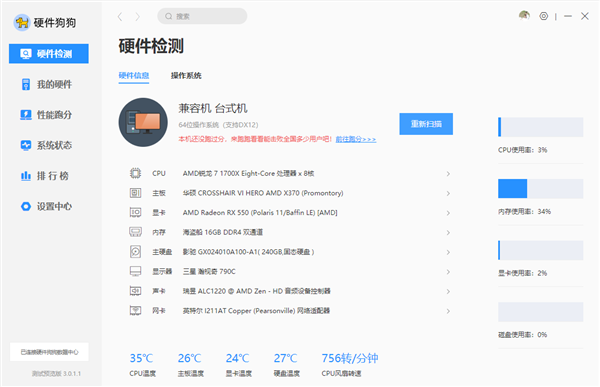Click the 756转/分钟 fan speed reading
Screen dimensions: 600x387
click(350, 358)
